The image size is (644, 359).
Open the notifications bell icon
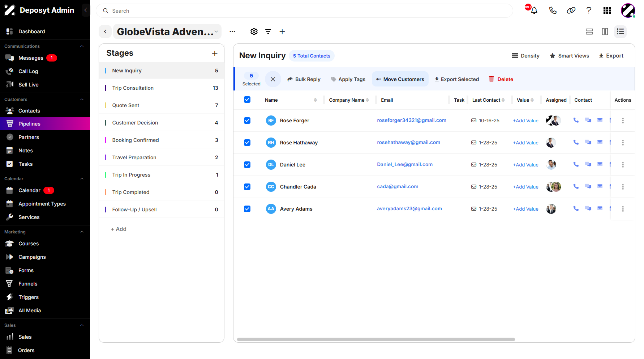pyautogui.click(x=534, y=10)
